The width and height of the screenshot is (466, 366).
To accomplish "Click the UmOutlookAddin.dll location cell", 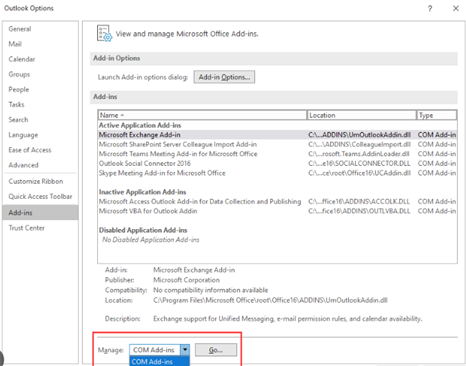I will [359, 135].
